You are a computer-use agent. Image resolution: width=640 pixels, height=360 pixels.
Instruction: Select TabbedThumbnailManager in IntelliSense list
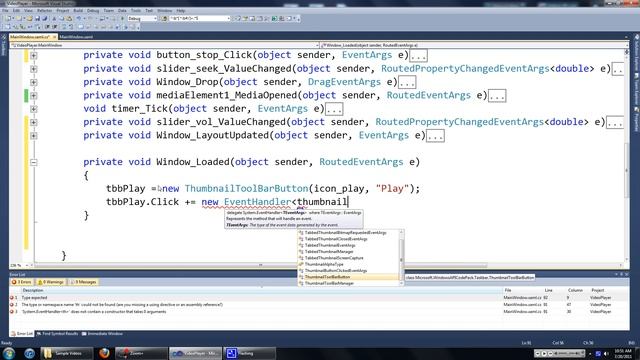point(349,251)
